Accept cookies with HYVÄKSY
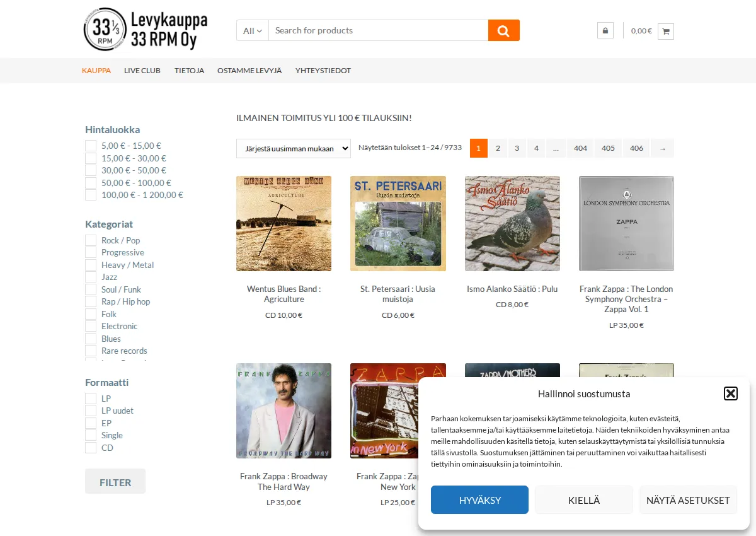This screenshot has width=756, height=536. pos(479,500)
